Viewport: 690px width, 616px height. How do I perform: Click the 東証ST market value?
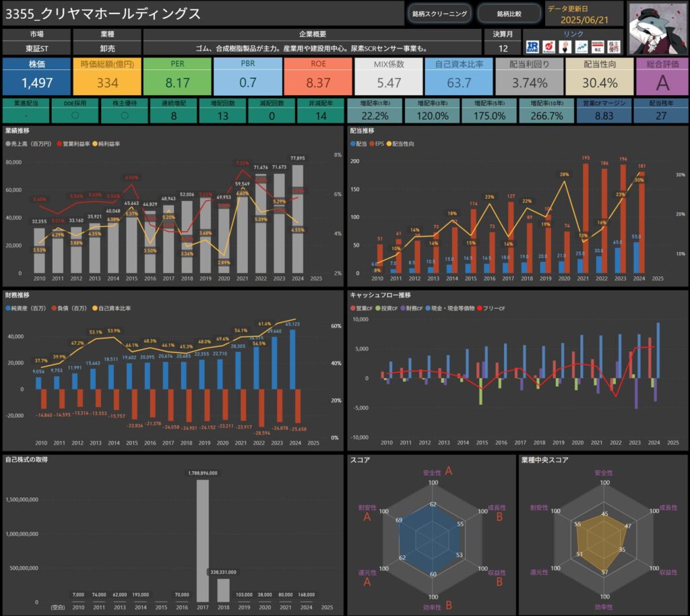pos(36,49)
